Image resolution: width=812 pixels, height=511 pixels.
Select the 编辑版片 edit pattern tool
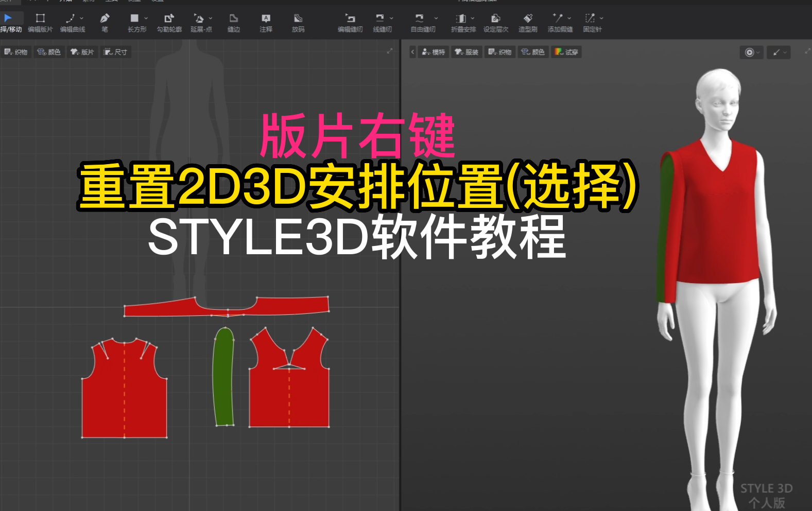coord(40,23)
